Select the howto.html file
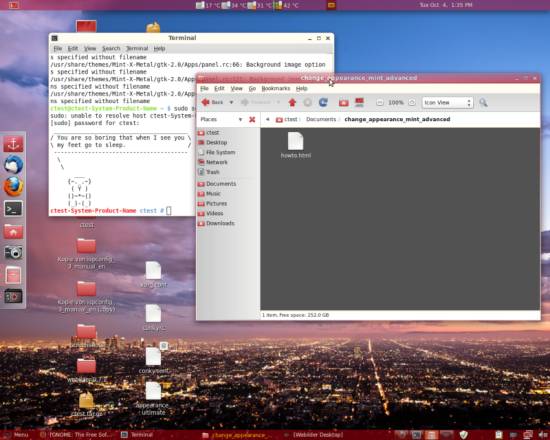 (x=296, y=145)
